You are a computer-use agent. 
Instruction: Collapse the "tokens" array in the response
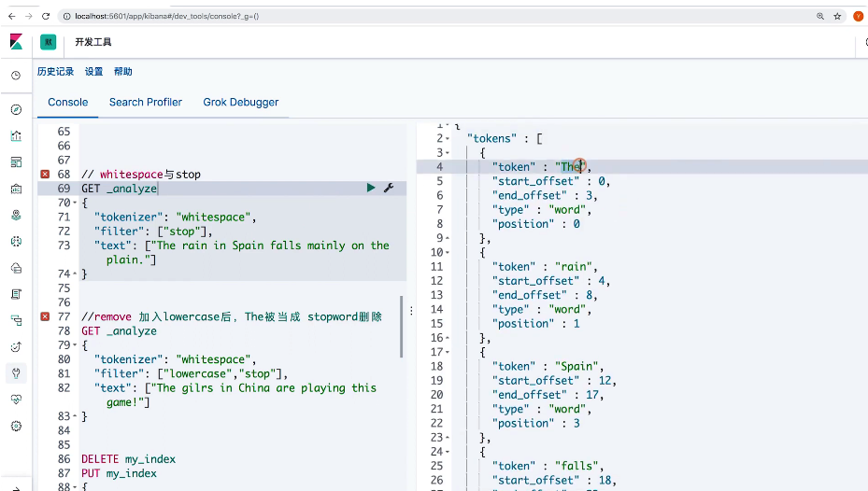tap(448, 139)
